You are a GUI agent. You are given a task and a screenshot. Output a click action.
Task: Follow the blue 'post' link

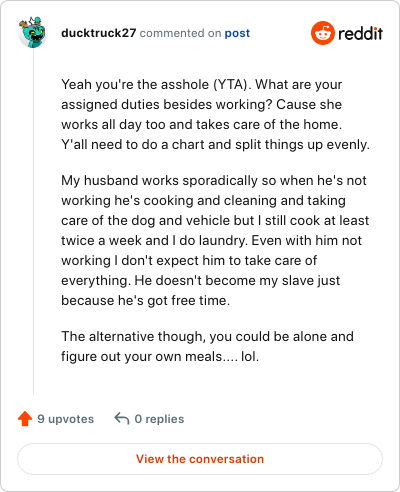237,33
